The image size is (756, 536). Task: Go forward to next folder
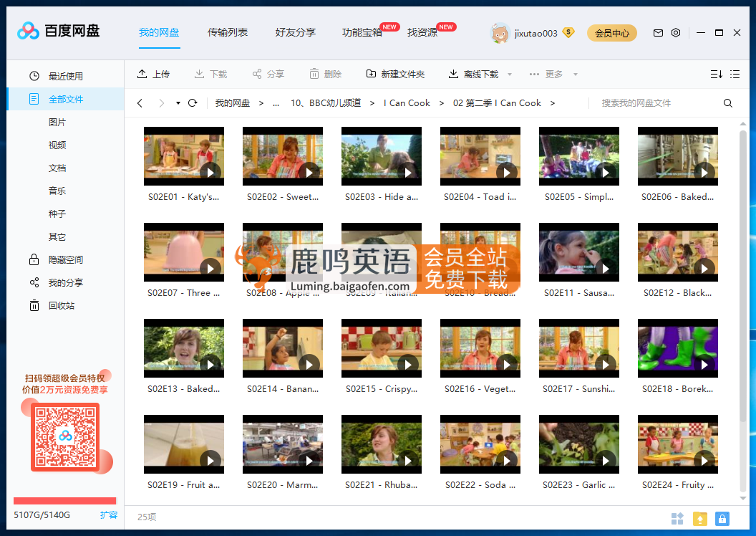(x=162, y=102)
